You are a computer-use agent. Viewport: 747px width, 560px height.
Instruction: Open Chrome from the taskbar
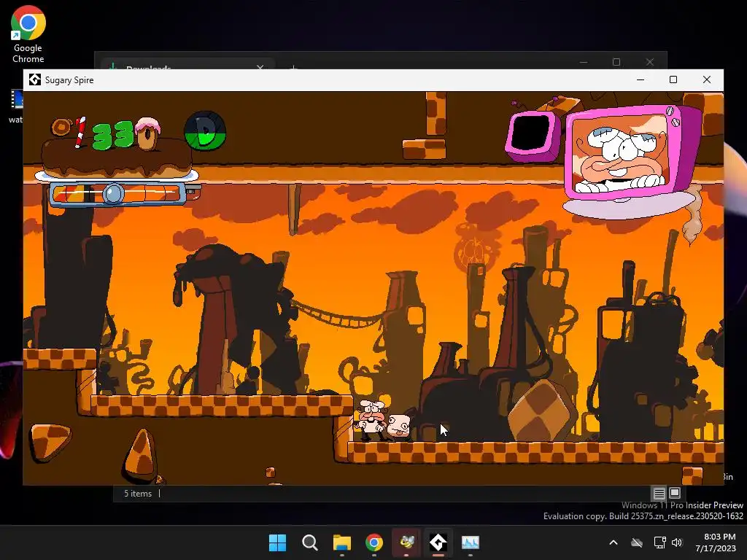coord(374,542)
